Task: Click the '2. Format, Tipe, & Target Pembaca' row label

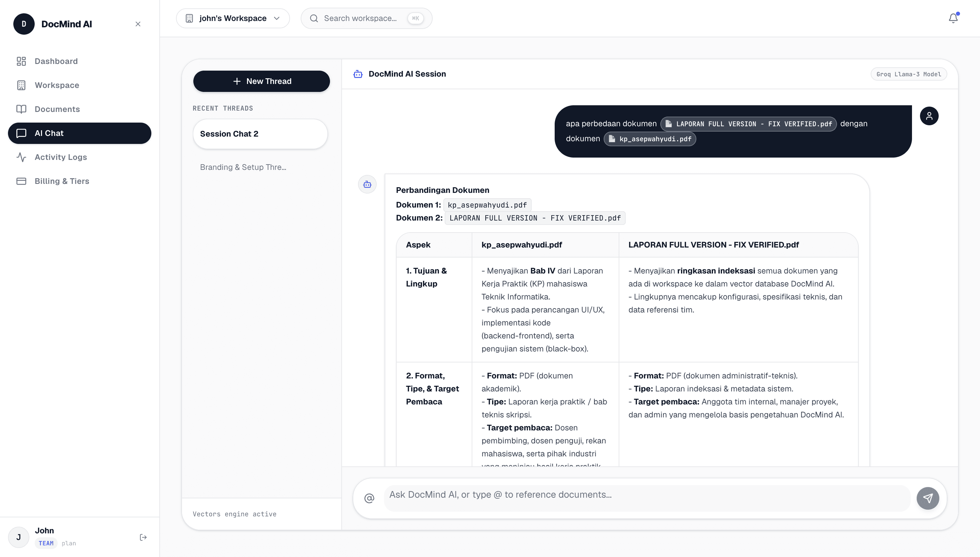Action: (x=432, y=389)
